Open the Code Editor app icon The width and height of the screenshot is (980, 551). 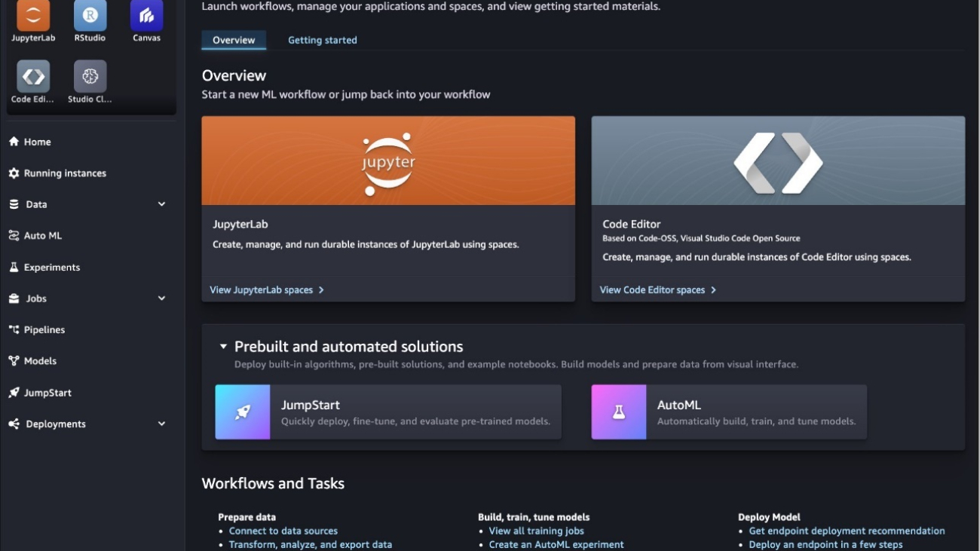coord(33,76)
